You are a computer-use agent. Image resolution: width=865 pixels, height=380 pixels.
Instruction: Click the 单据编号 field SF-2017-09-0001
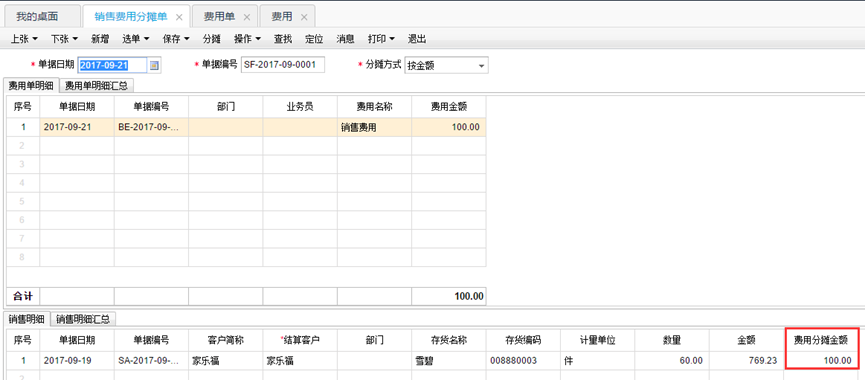283,65
